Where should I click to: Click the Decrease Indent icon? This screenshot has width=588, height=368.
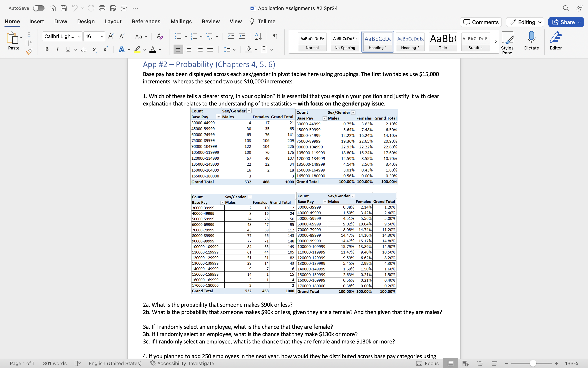tap(231, 37)
